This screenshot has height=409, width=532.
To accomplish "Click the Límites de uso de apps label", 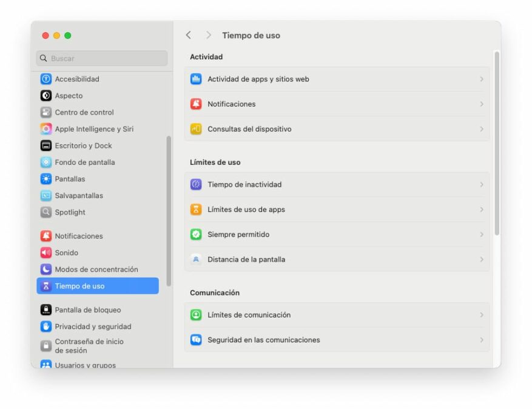I will click(x=246, y=210).
